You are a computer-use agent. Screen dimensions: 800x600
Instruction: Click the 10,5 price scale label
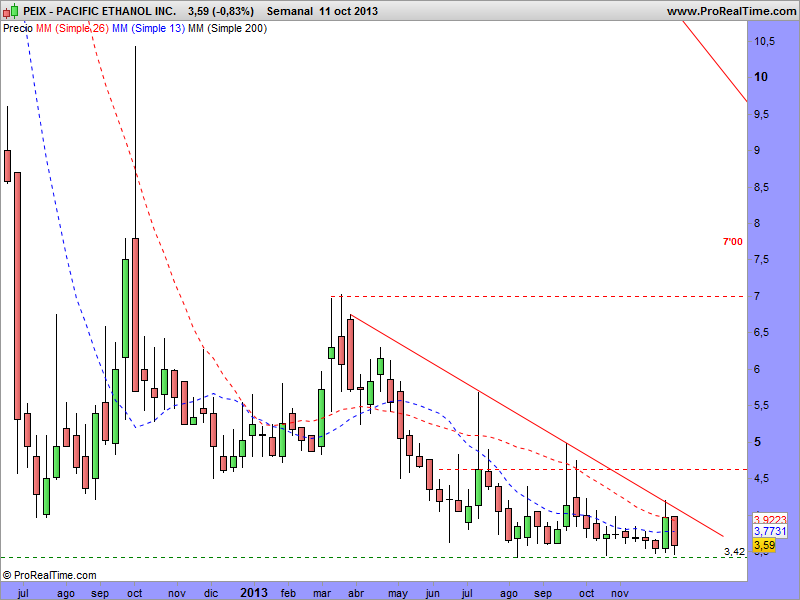click(x=764, y=41)
